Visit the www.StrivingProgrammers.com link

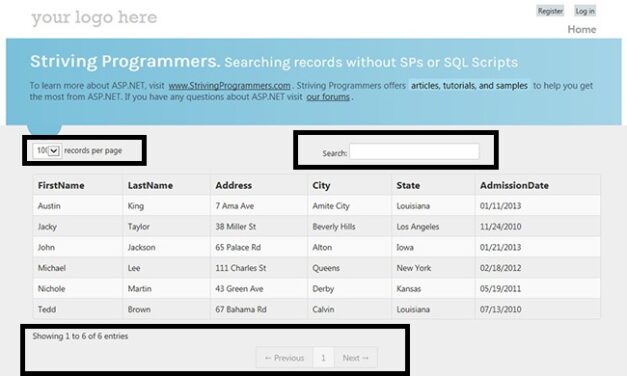tap(230, 86)
